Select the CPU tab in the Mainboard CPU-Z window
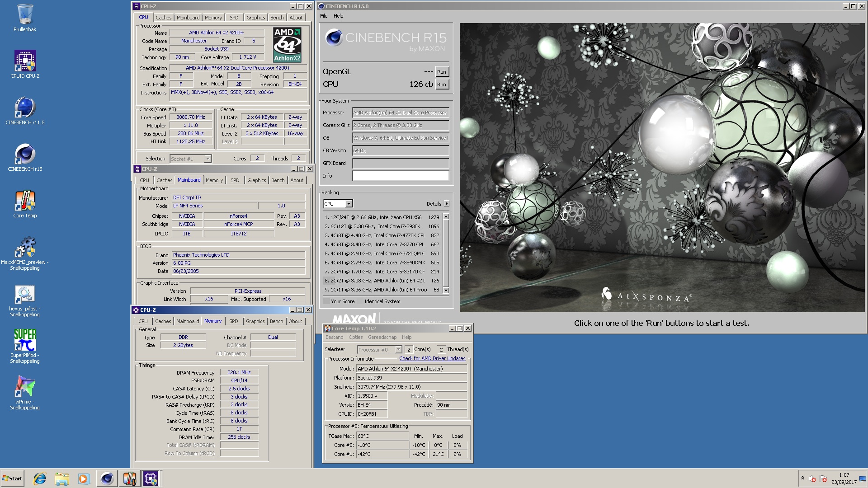This screenshot has width=868, height=488. click(x=145, y=180)
